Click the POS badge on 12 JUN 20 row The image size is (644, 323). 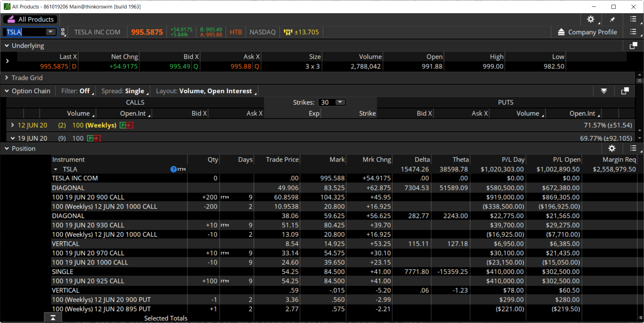click(x=127, y=125)
